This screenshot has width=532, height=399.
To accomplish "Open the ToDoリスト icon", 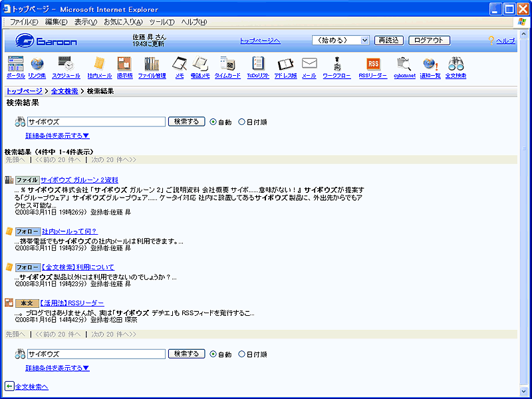I will click(x=258, y=63).
